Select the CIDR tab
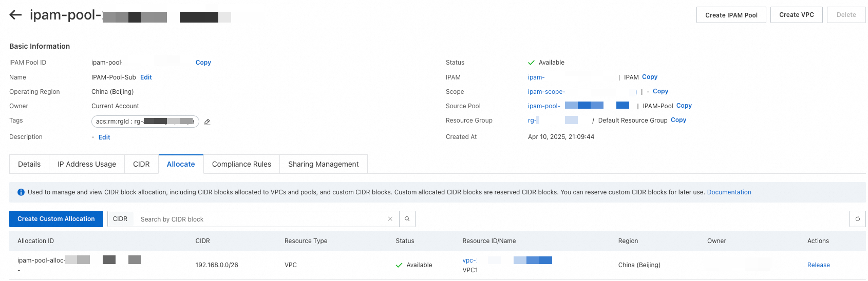Screen dimensions: 868x281 pyautogui.click(x=141, y=164)
